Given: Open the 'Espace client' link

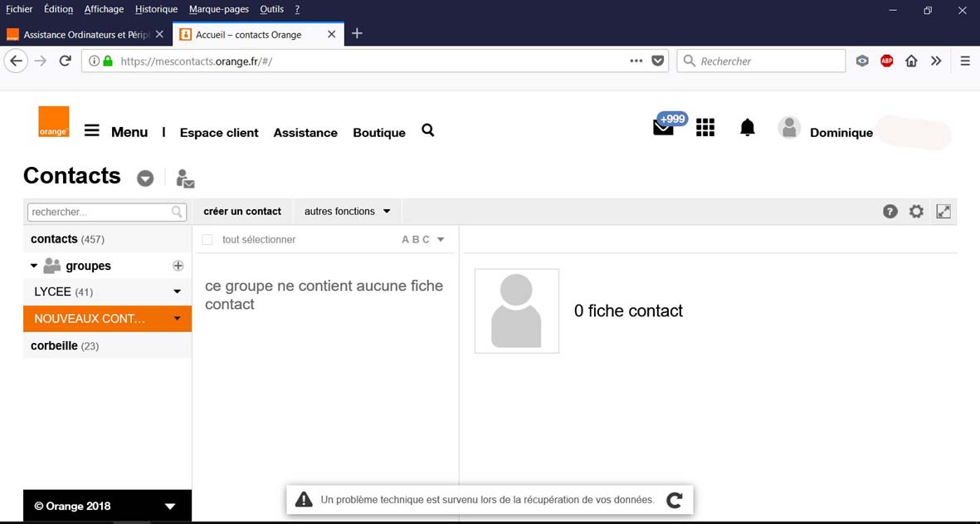Looking at the screenshot, I should coord(219,133).
